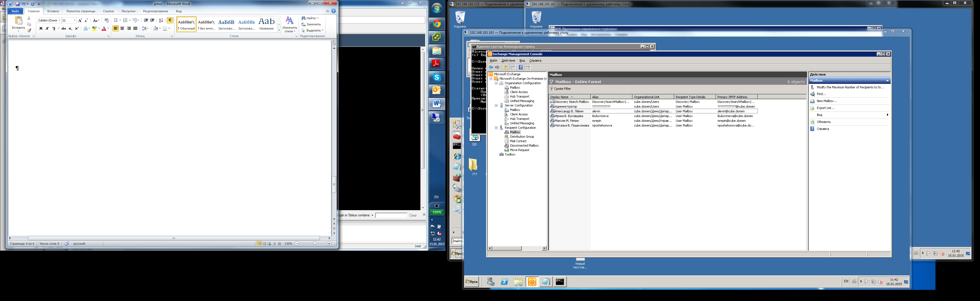
Task: Click the sort А-Я icon in ribbon
Action: click(161, 20)
